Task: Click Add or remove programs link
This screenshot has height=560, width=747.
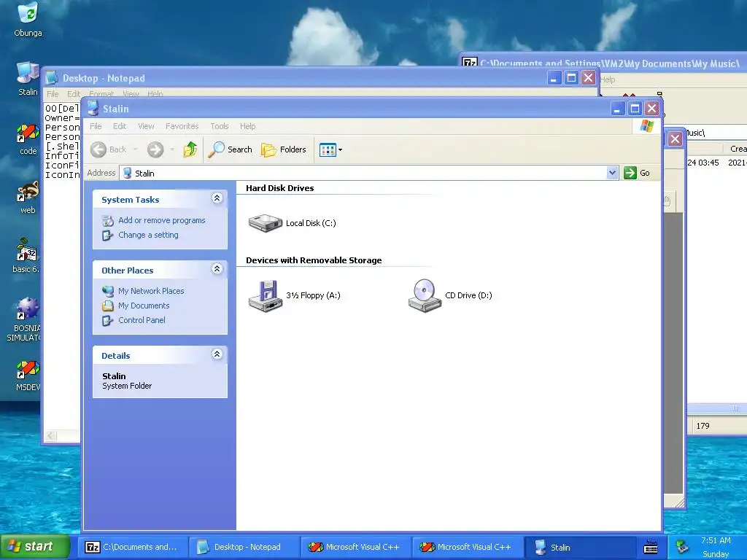Action: [x=161, y=220]
